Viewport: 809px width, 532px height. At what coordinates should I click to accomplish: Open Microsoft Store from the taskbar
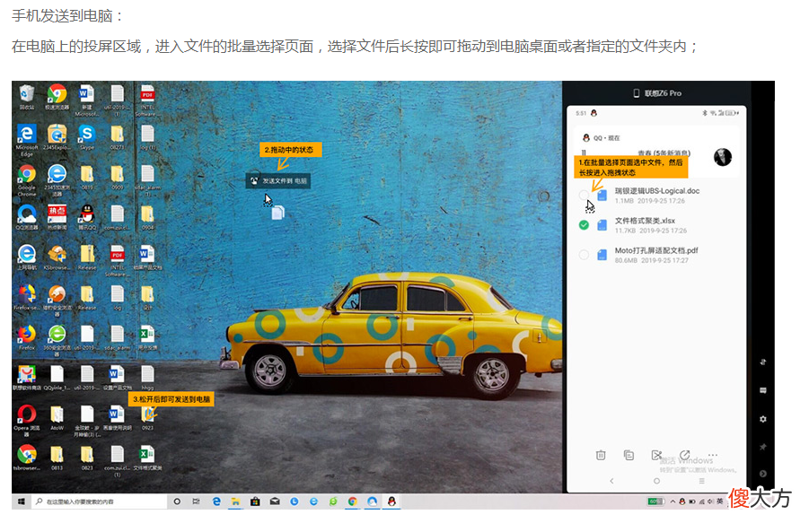click(x=255, y=501)
